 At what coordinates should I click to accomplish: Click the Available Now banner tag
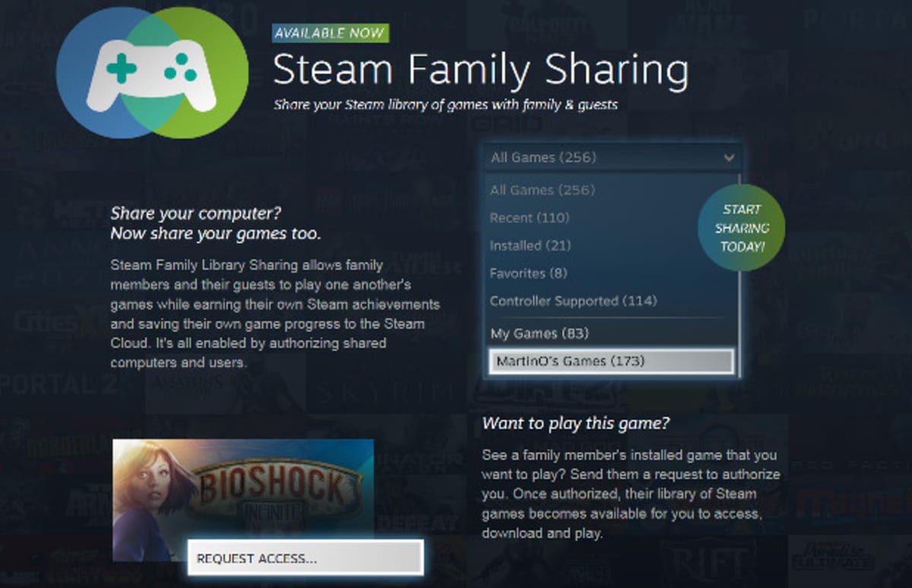(331, 33)
